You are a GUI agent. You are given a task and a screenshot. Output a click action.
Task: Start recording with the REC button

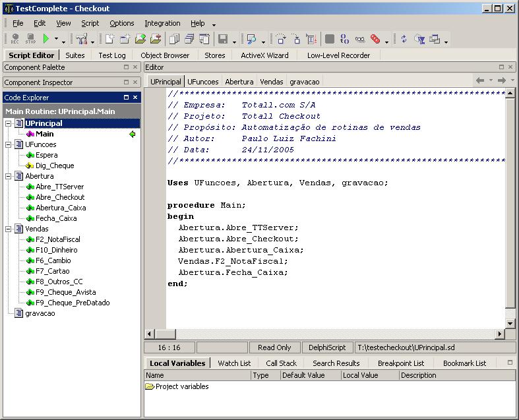point(15,39)
